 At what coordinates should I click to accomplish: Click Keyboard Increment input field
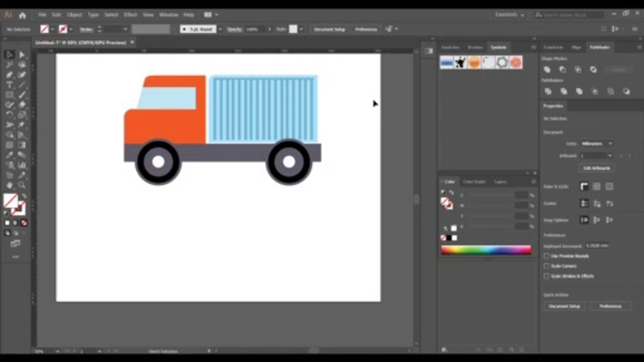point(597,246)
